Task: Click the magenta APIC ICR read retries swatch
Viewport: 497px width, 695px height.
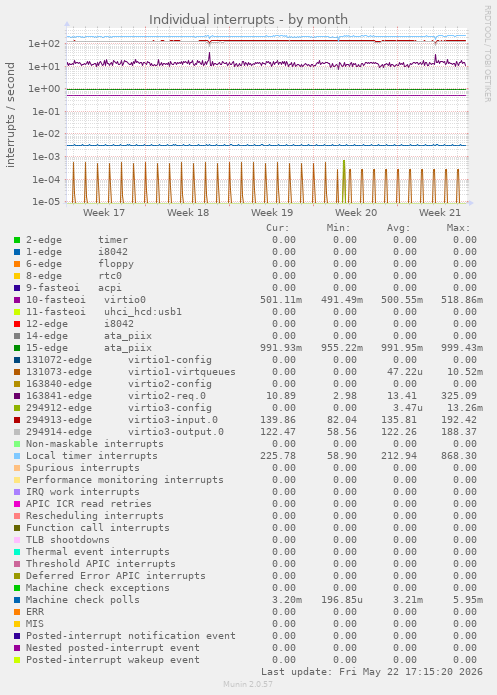Action: (x=17, y=504)
